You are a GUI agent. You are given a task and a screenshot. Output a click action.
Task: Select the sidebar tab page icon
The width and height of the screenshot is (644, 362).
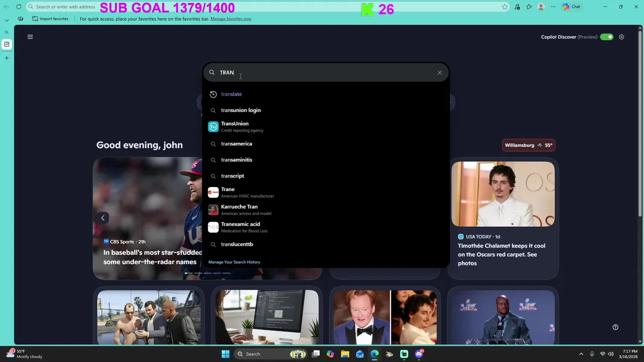[x=7, y=44]
